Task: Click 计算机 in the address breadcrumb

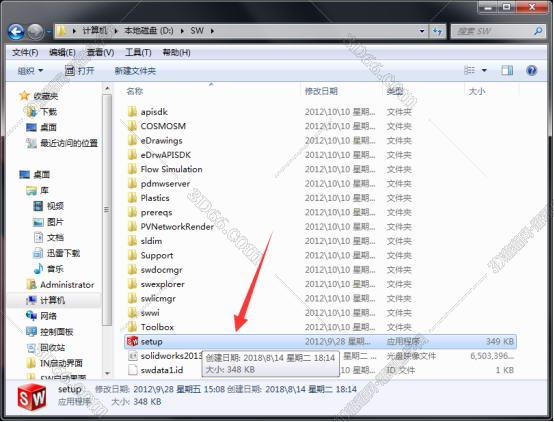Action: click(x=95, y=31)
